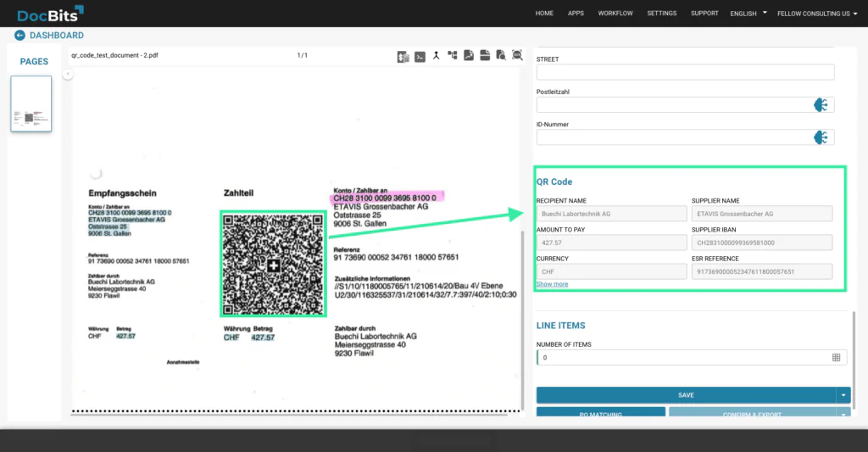Viewport: 868px width, 452px height.
Task: Open the SUPPORT menu item
Action: tap(704, 14)
